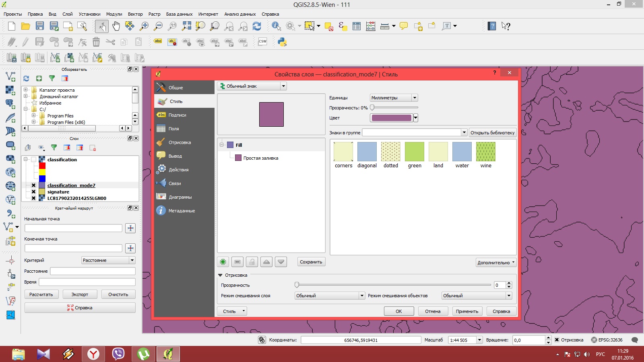Collapse the classification layer legend
Image resolution: width=644 pixels, height=362 pixels.
[26, 159]
